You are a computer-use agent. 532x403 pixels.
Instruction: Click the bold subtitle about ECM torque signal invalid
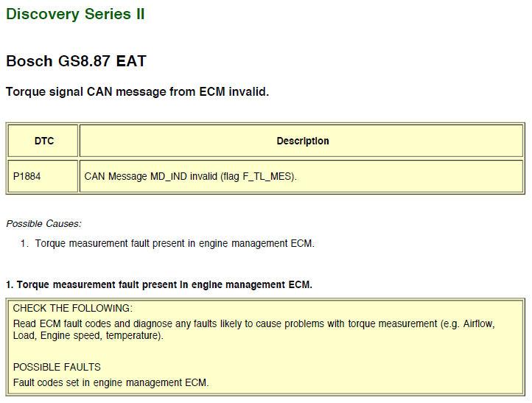click(x=137, y=93)
